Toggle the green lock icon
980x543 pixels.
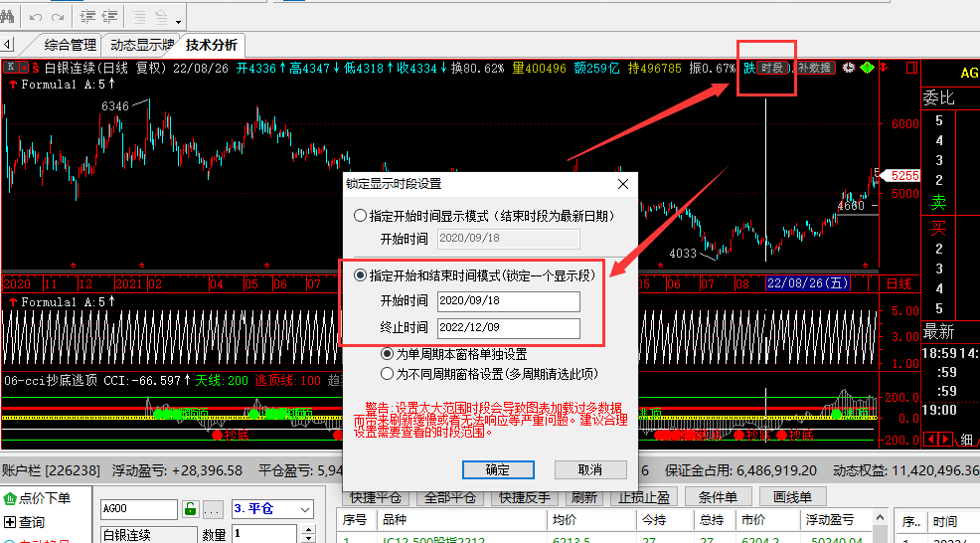190,509
